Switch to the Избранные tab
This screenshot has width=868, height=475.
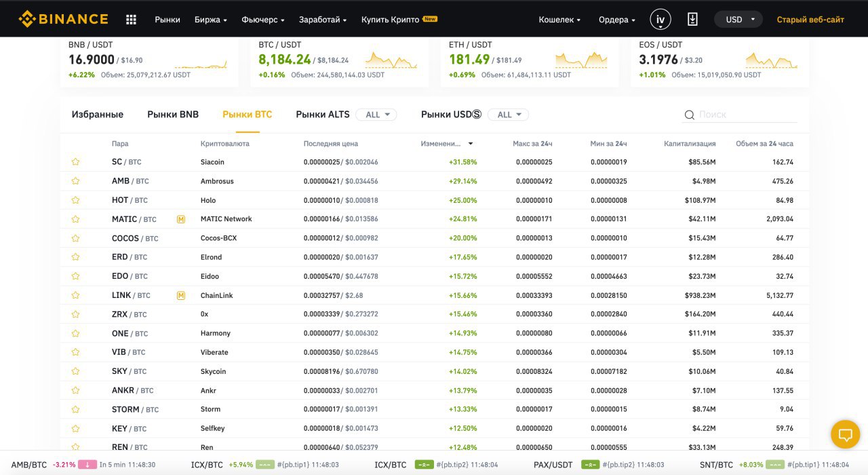coord(98,115)
